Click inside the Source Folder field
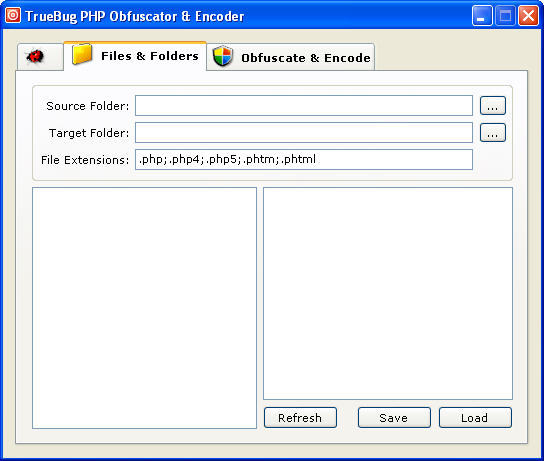544x461 pixels. tap(304, 105)
